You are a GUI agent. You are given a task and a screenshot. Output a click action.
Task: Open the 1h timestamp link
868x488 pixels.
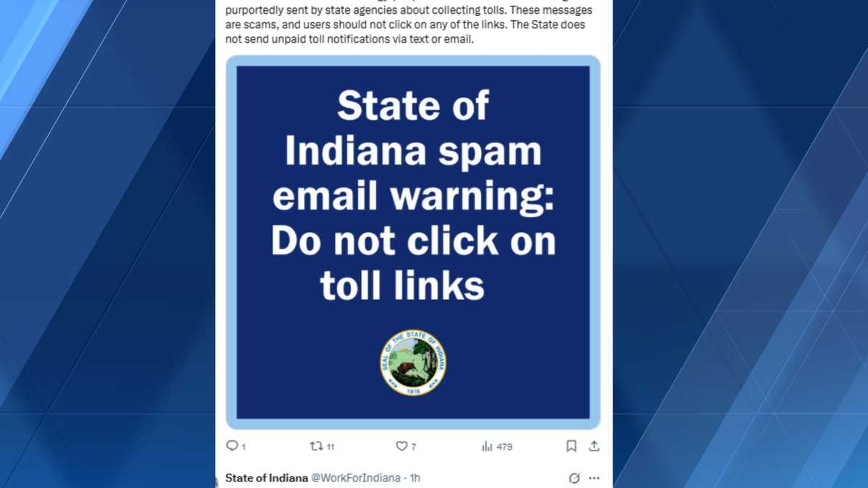414,478
